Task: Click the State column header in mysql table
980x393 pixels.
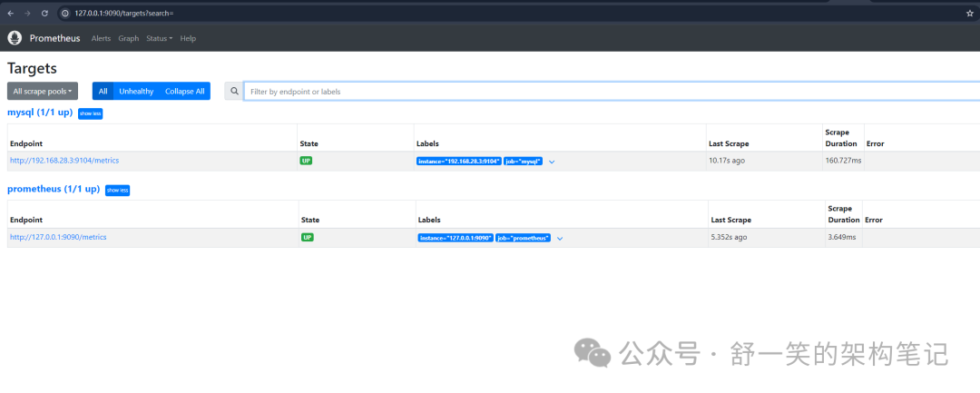Action: pos(309,143)
